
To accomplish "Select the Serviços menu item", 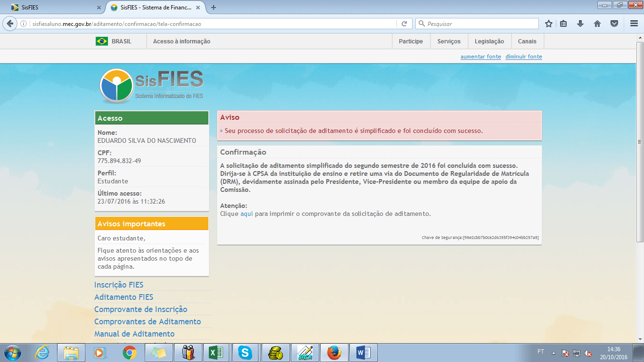I will click(448, 41).
